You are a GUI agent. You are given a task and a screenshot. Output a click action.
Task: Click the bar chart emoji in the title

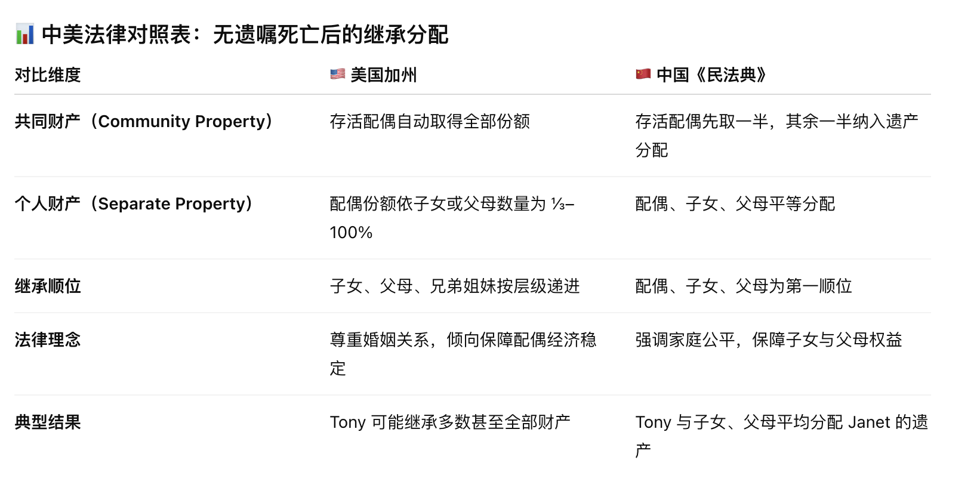click(x=24, y=35)
